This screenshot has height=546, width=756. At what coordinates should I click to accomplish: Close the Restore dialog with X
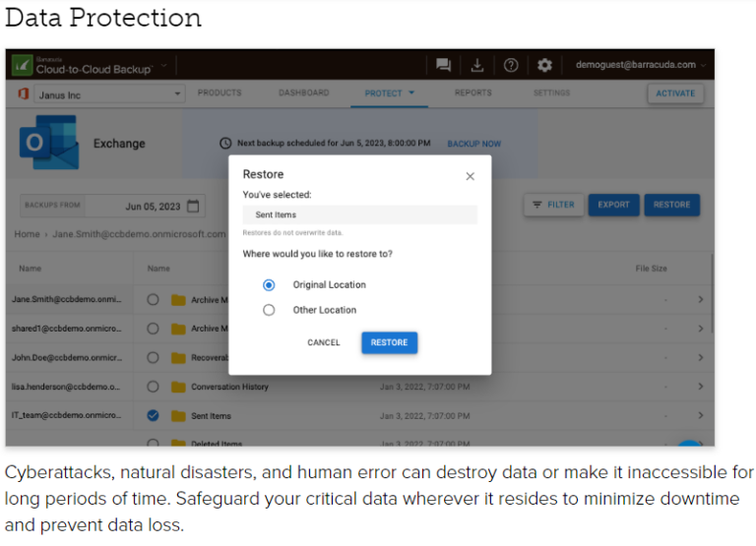(x=471, y=176)
